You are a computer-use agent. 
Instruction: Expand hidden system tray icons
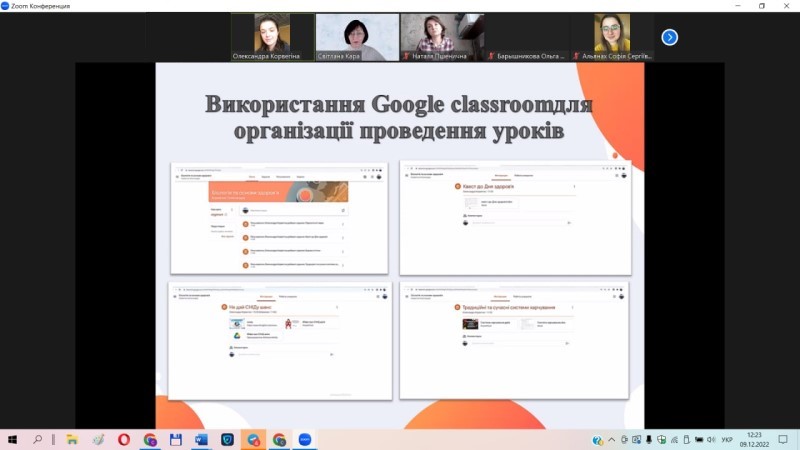(x=611, y=440)
